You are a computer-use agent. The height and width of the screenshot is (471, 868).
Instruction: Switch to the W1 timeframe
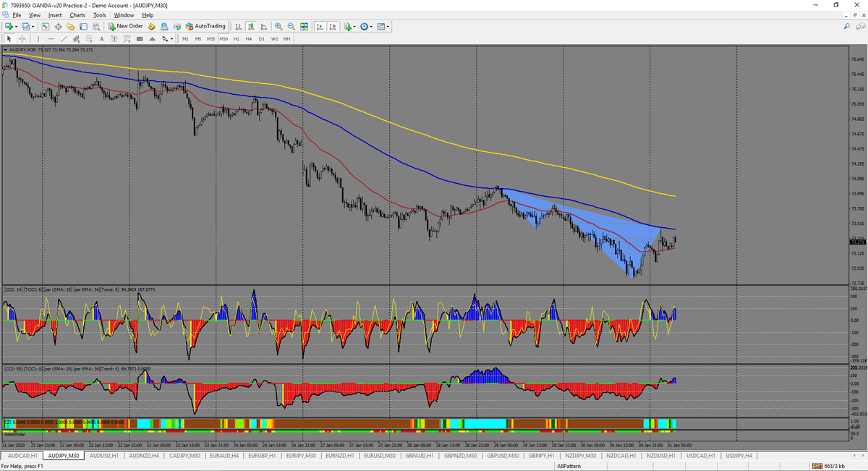(x=275, y=38)
